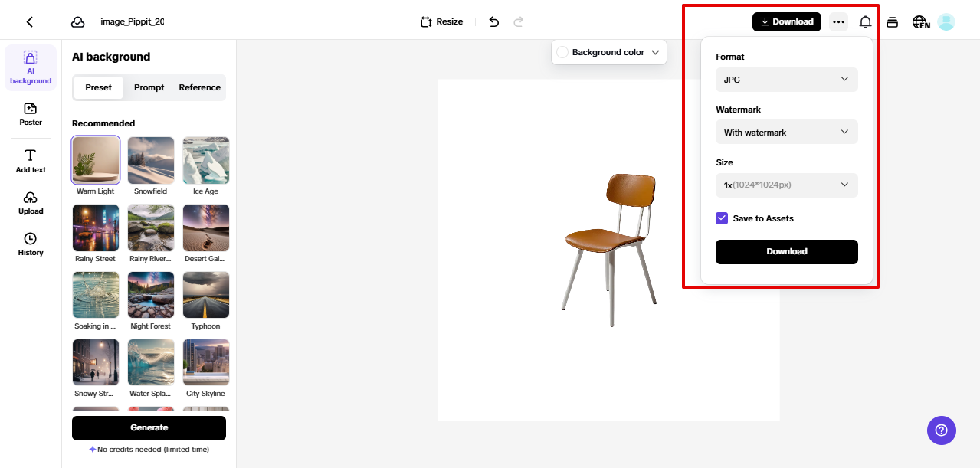Image resolution: width=980 pixels, height=468 pixels.
Task: Go back using the left arrow icon
Action: [30, 21]
